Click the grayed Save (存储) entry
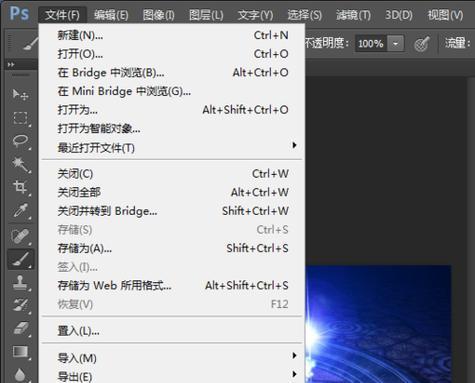This screenshot has width=475, height=383. (x=172, y=230)
